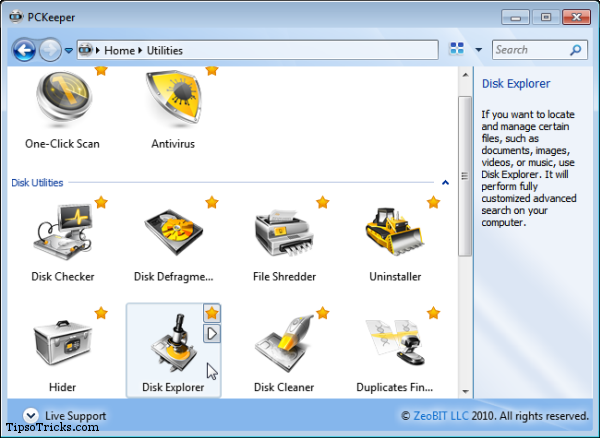Click the scroll up arrow of the list
The width and height of the screenshot is (600, 438).
465,75
